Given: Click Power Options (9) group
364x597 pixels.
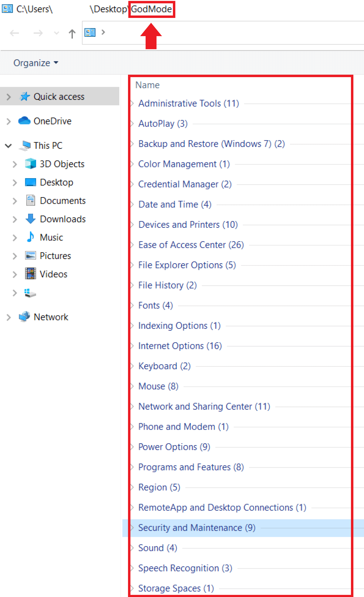Looking at the screenshot, I should tap(174, 447).
